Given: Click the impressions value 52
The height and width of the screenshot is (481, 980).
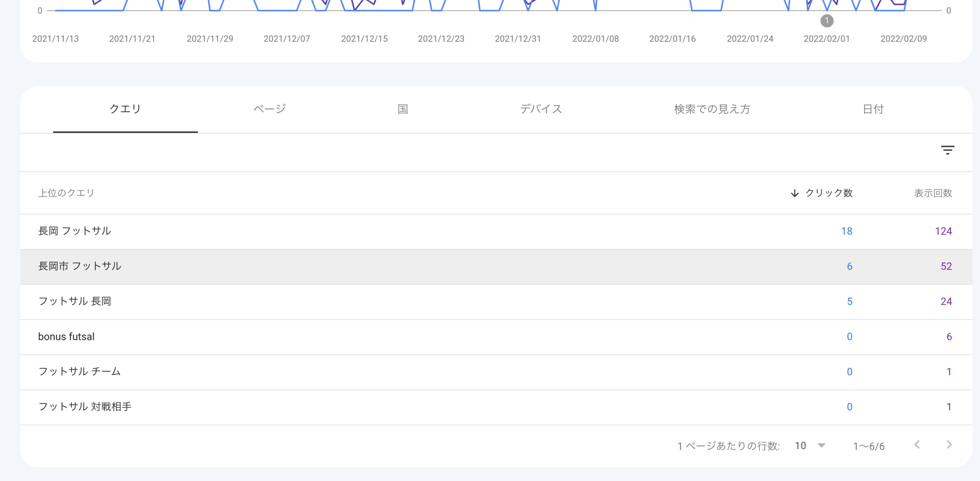Looking at the screenshot, I should click(946, 267).
